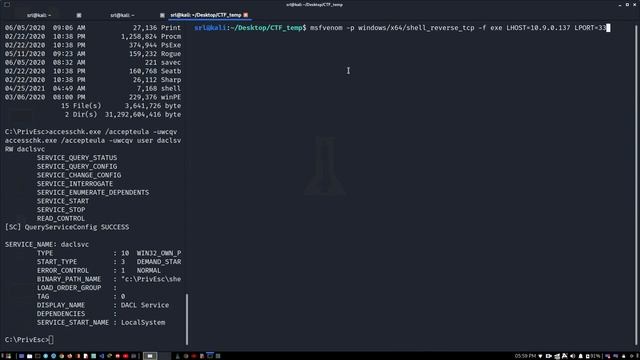Click the windows/x64/shell_reverse_tcp payload text

click(x=416, y=28)
